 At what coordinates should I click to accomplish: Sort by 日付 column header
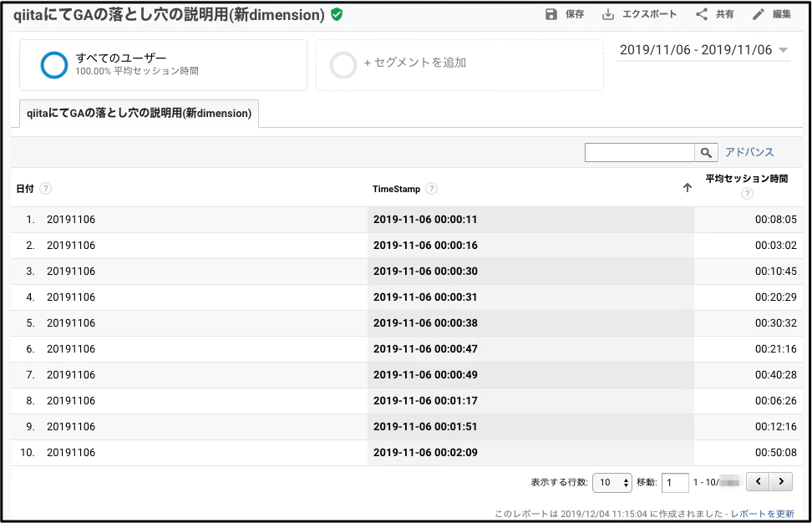[x=25, y=189]
